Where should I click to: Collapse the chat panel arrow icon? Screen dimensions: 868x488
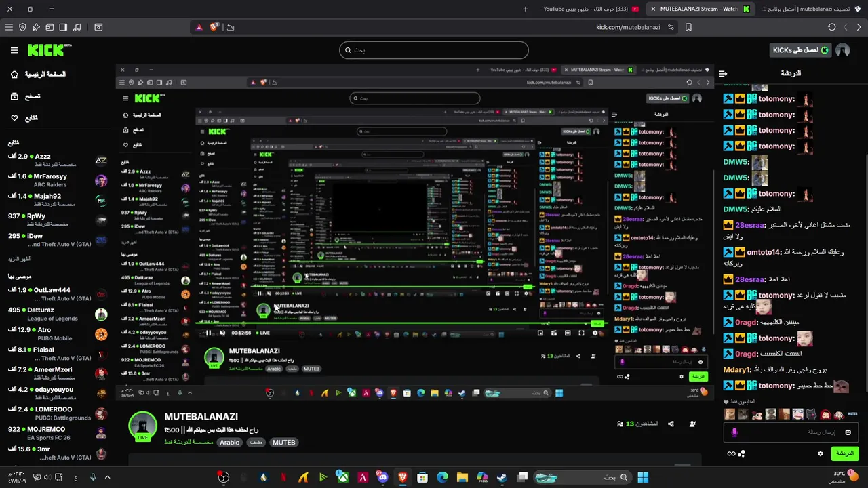pyautogui.click(x=723, y=73)
